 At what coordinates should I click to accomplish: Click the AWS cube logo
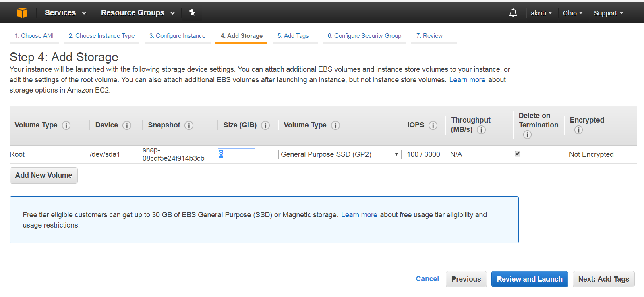(23, 13)
